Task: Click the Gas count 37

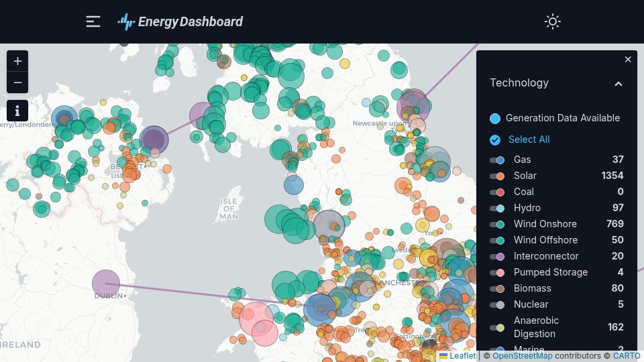Action: (618, 160)
